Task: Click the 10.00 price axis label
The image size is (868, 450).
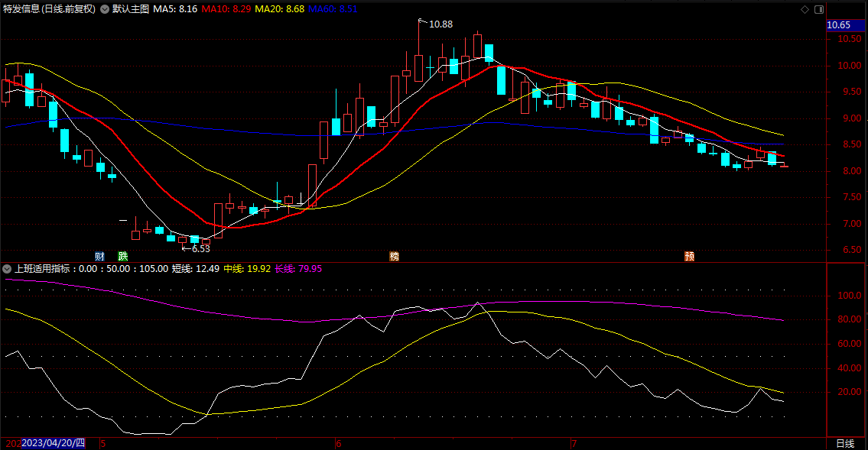Action: (849, 65)
